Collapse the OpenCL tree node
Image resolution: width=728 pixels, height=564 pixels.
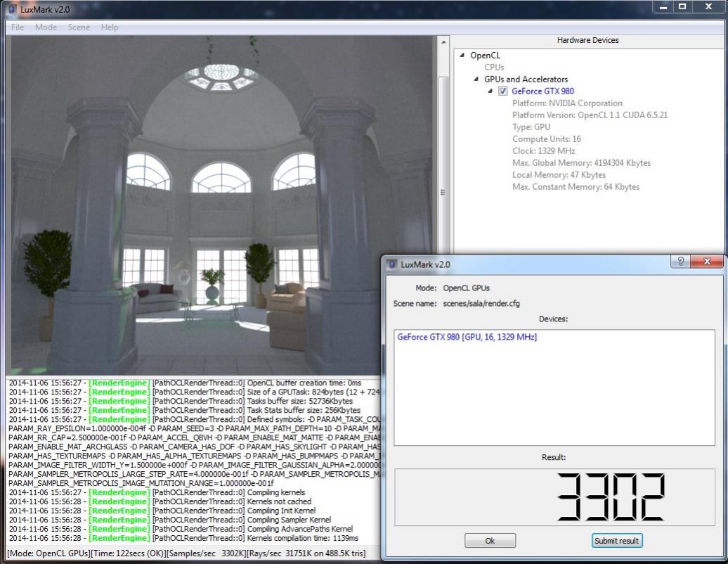click(x=462, y=56)
